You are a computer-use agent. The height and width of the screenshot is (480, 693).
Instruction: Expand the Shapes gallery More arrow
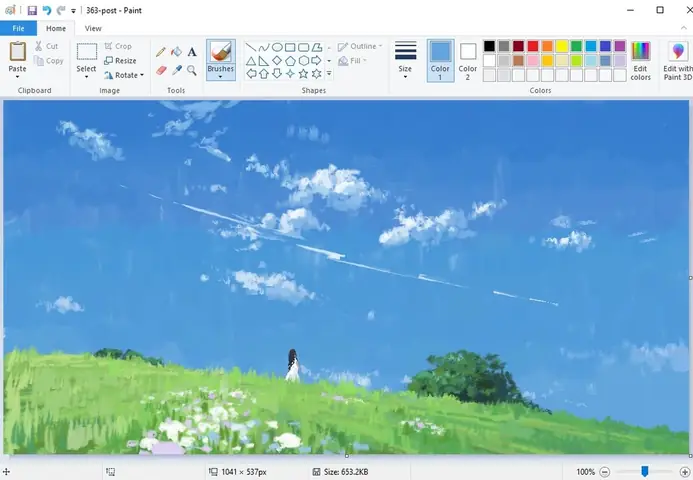point(329,73)
